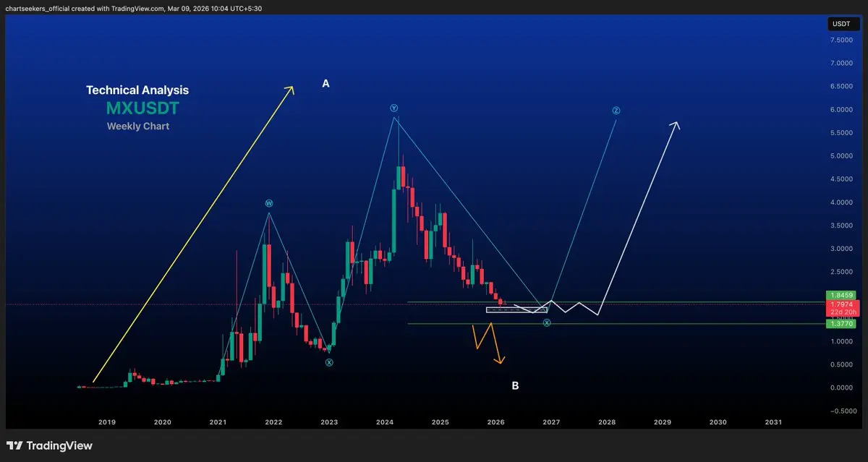
Task: Click the 7.5000 price axis value
Action: point(841,40)
